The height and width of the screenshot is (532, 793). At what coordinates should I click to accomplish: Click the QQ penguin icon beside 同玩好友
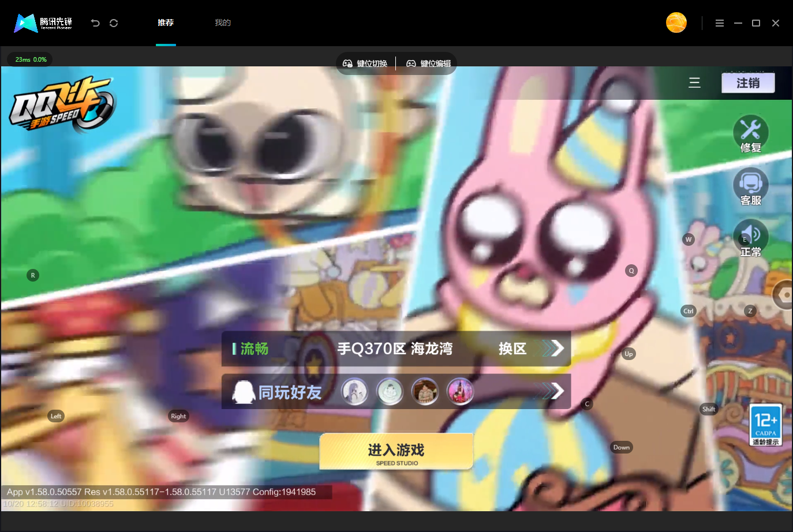pos(244,392)
